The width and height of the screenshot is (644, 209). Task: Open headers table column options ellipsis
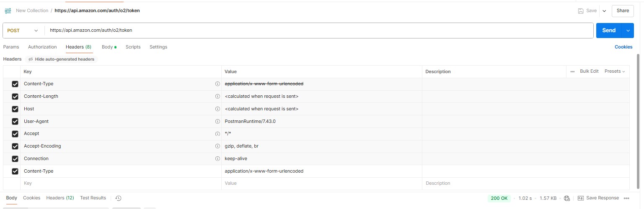coord(572,71)
